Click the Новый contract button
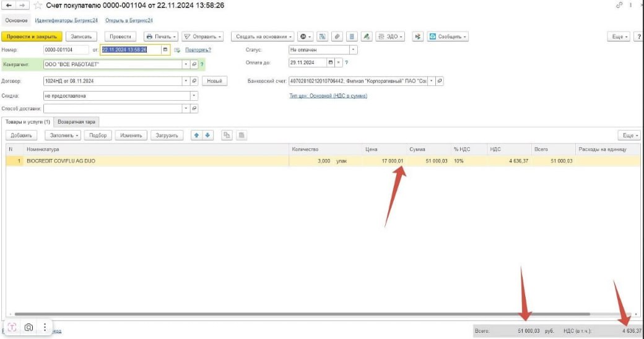Image resolution: width=644 pixels, height=339 pixels. [x=214, y=81]
